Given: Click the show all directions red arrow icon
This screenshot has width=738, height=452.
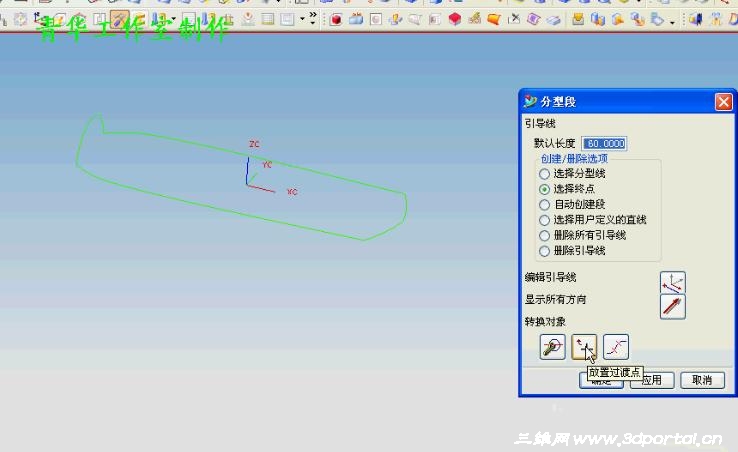Looking at the screenshot, I should [673, 307].
